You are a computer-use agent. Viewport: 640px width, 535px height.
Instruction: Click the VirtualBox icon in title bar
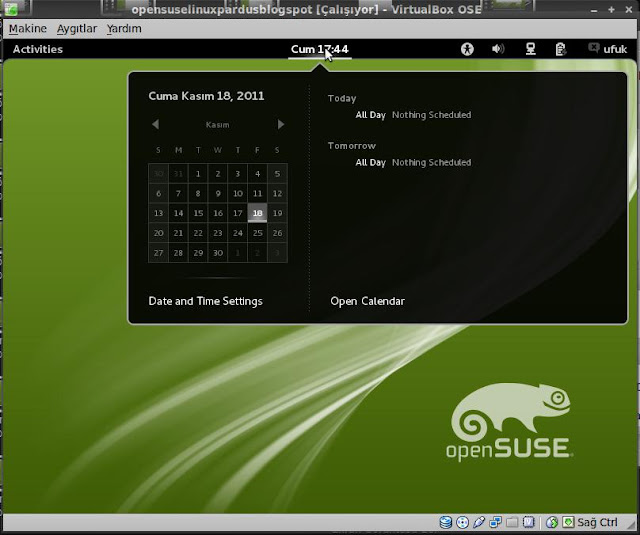pos(11,9)
